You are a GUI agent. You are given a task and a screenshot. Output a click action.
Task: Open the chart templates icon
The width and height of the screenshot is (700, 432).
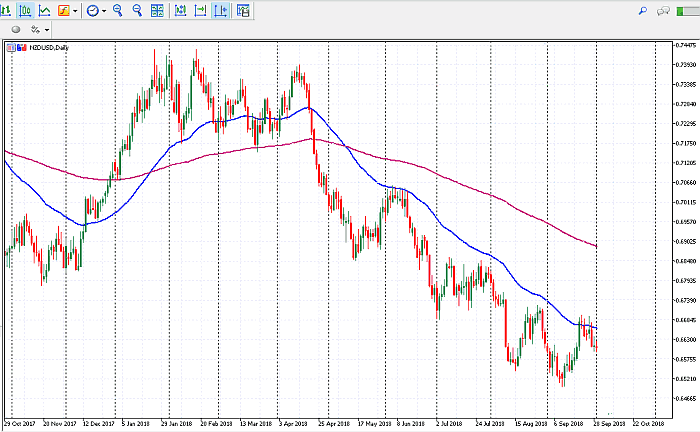[243, 10]
